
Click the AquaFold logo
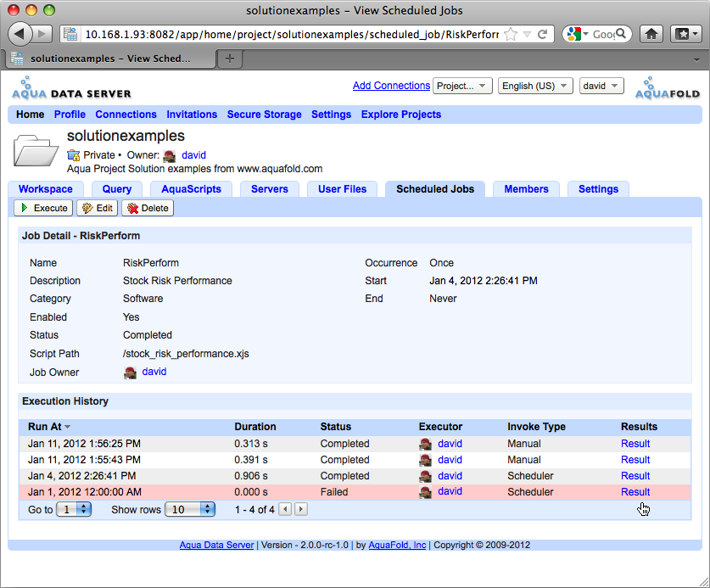click(x=668, y=88)
